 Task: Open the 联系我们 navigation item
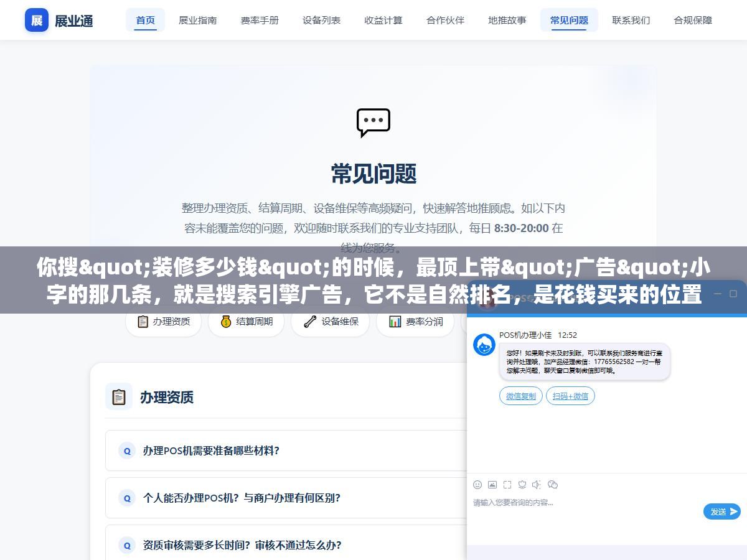631,20
